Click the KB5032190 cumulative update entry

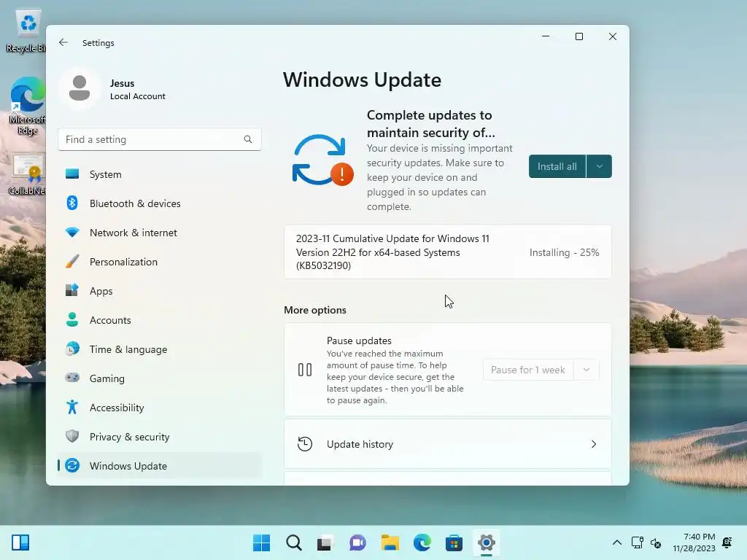pos(448,252)
